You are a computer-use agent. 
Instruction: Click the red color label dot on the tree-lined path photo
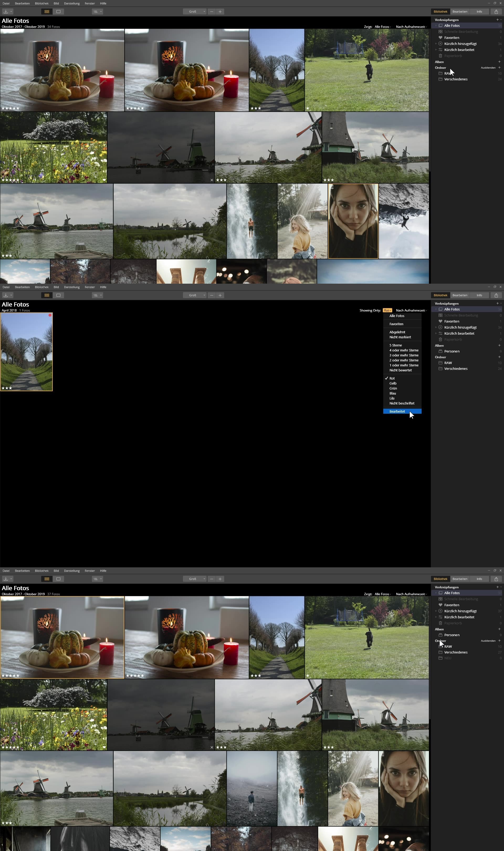click(x=50, y=315)
